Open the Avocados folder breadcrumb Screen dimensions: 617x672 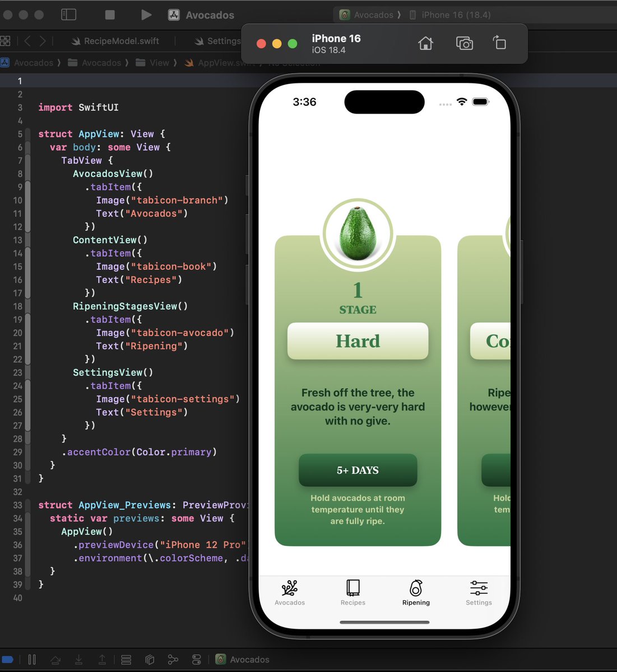coord(95,63)
